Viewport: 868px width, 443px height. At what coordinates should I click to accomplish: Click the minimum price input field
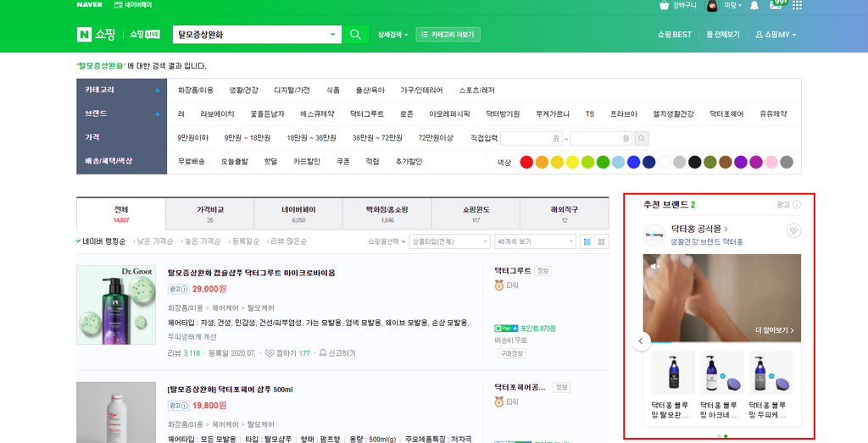[531, 138]
